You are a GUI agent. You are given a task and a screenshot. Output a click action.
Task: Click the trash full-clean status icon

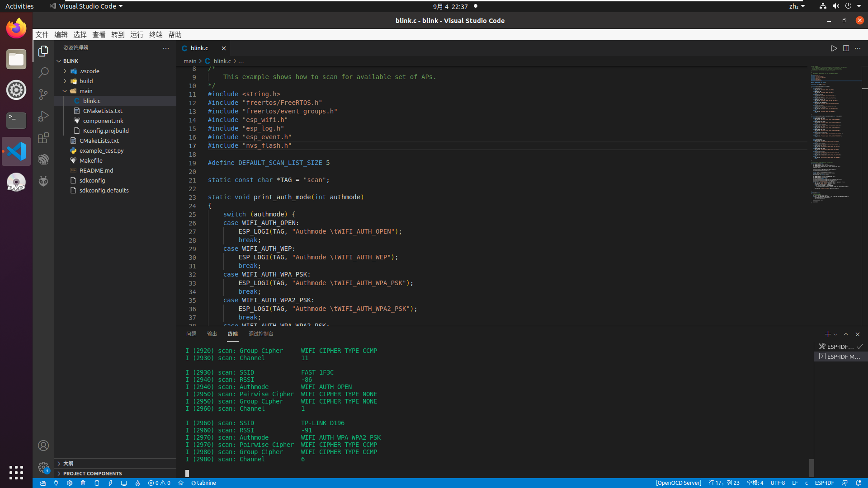click(x=83, y=483)
